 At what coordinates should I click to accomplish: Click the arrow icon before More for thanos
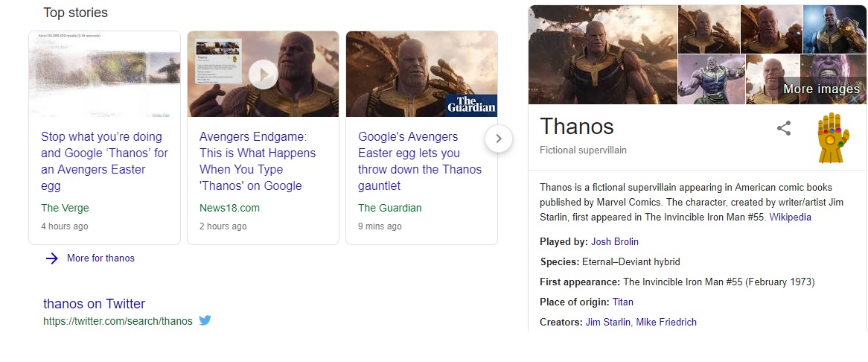point(51,258)
